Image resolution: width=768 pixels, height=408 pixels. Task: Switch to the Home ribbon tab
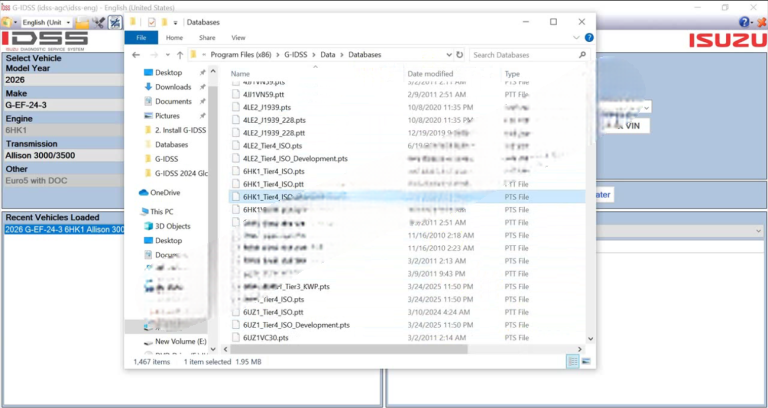point(174,38)
